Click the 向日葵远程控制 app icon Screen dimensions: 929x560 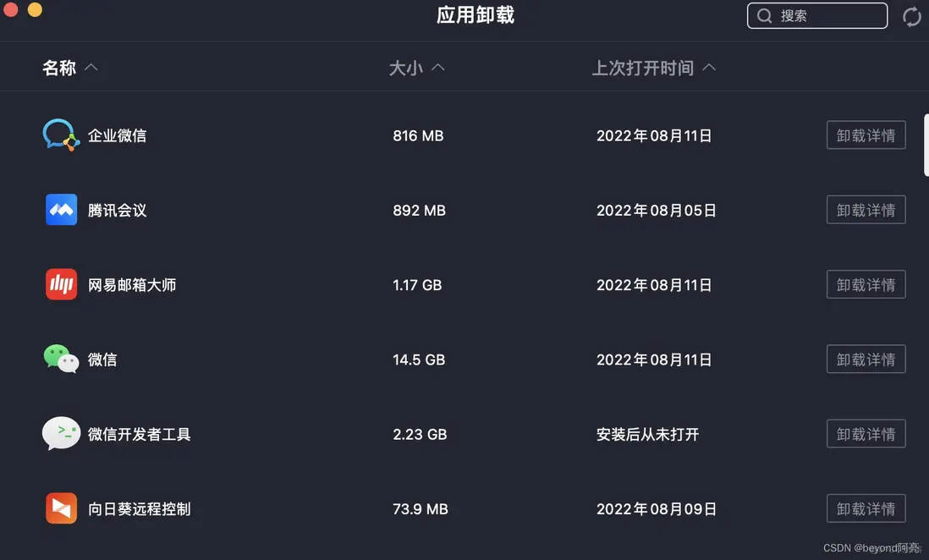click(x=61, y=508)
